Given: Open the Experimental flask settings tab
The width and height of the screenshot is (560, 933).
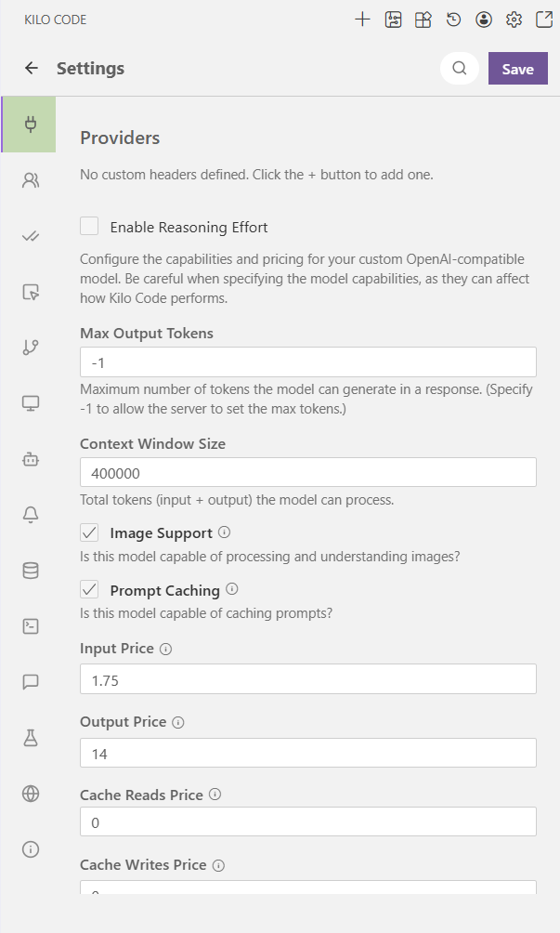Looking at the screenshot, I should 31,738.
